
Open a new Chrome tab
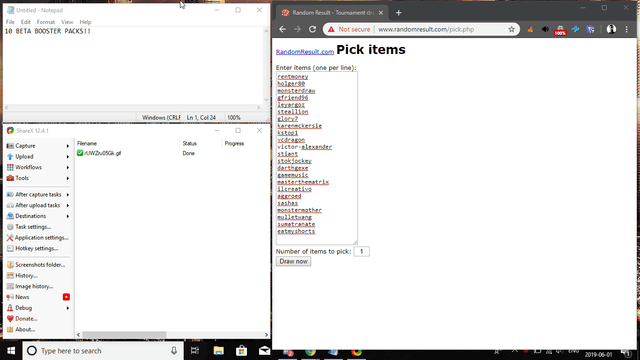coord(399,13)
